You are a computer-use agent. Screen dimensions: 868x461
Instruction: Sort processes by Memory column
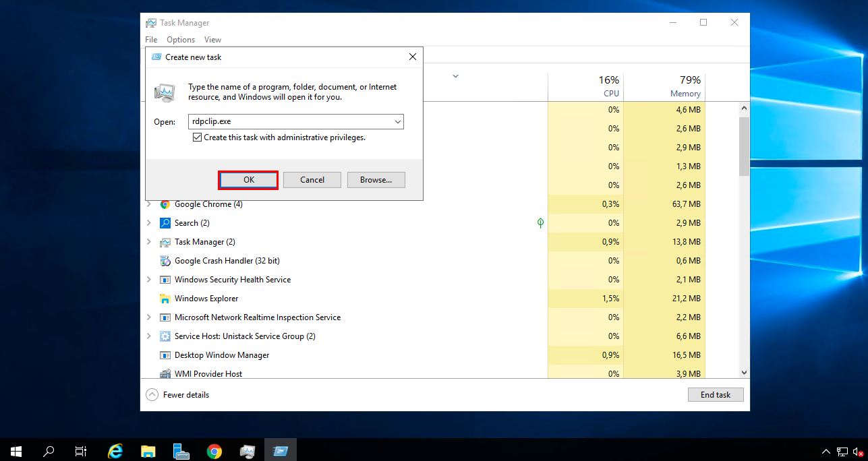[664, 86]
